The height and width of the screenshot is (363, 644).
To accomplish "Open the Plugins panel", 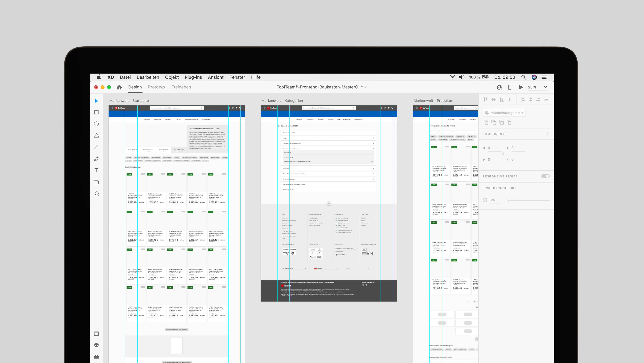I will click(x=97, y=357).
